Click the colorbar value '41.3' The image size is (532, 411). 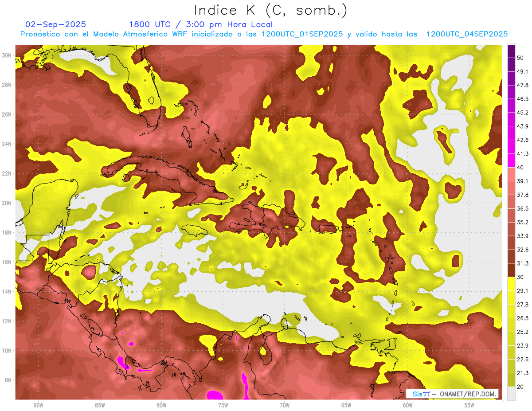523,154
